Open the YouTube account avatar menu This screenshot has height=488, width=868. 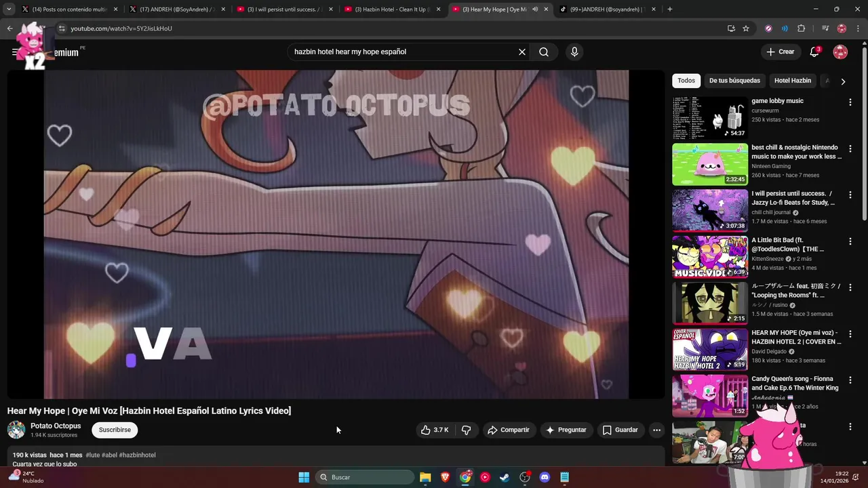(x=840, y=52)
